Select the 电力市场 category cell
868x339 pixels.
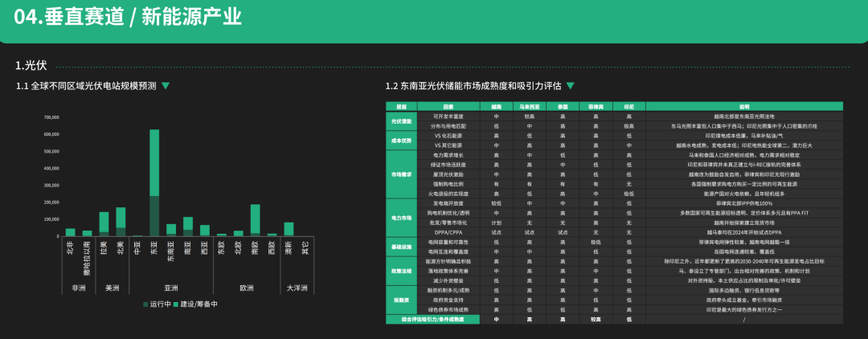pyautogui.click(x=401, y=217)
